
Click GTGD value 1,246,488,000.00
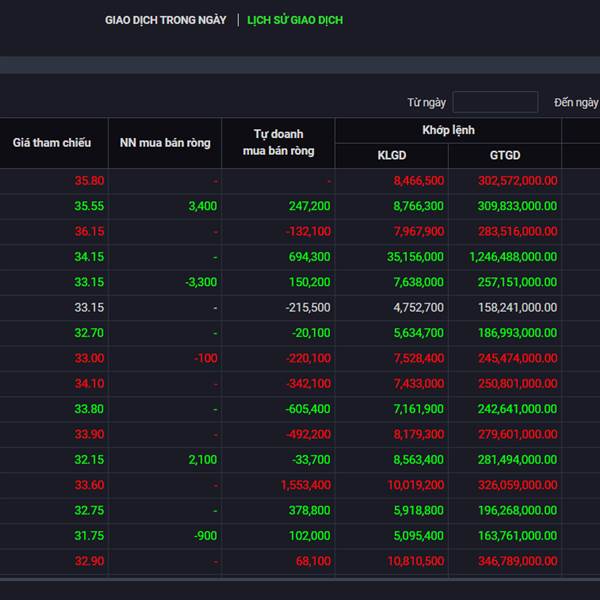point(513,256)
